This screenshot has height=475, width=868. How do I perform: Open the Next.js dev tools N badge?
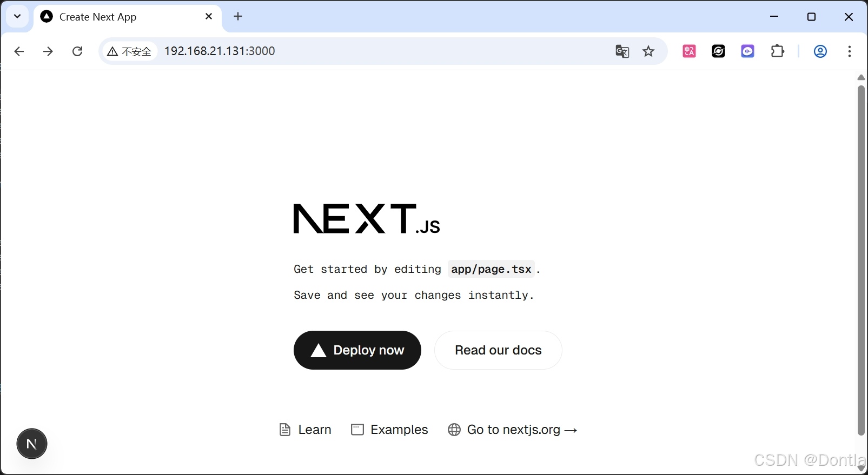tap(32, 444)
